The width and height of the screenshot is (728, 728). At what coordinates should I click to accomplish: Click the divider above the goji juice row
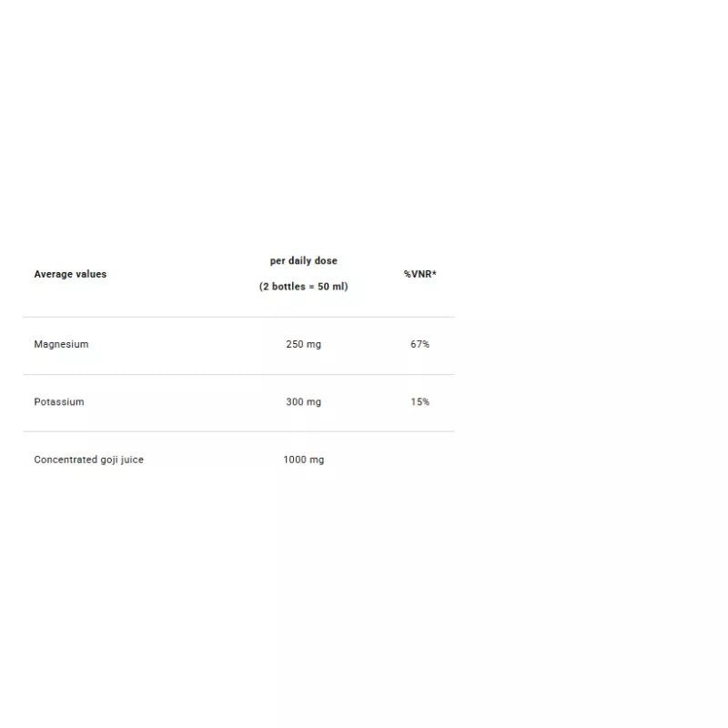[x=238, y=431]
